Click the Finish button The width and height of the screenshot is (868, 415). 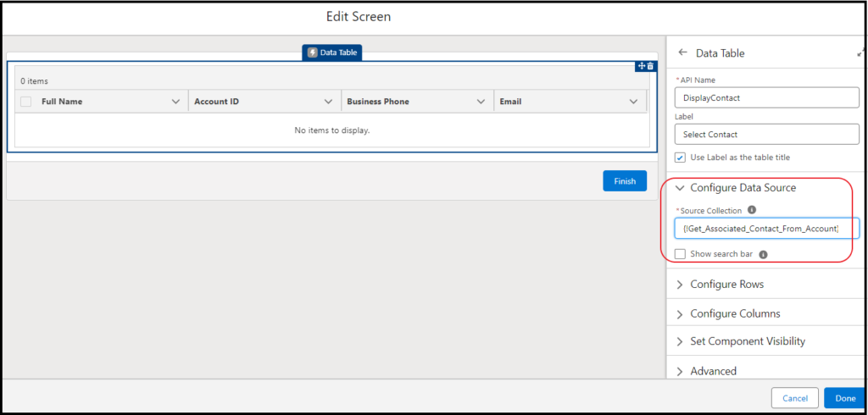(x=625, y=181)
